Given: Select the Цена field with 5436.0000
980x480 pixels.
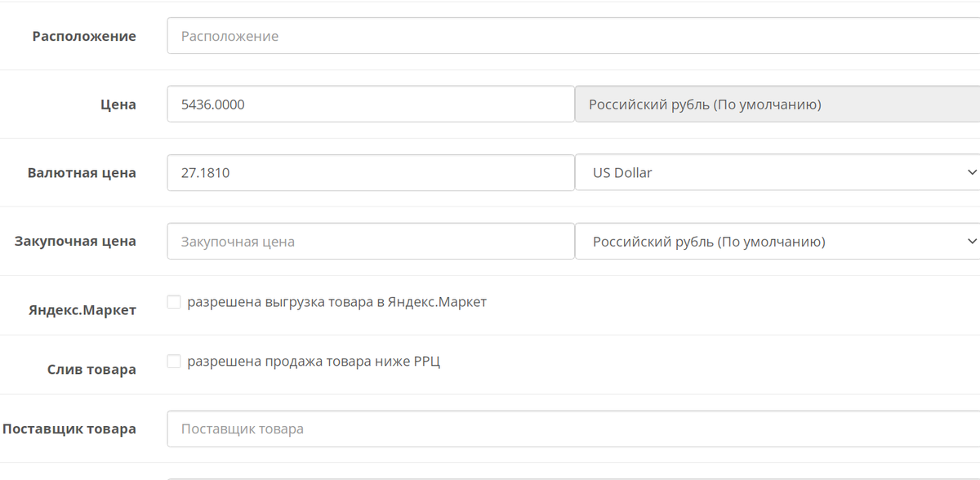Looking at the screenshot, I should (371, 104).
